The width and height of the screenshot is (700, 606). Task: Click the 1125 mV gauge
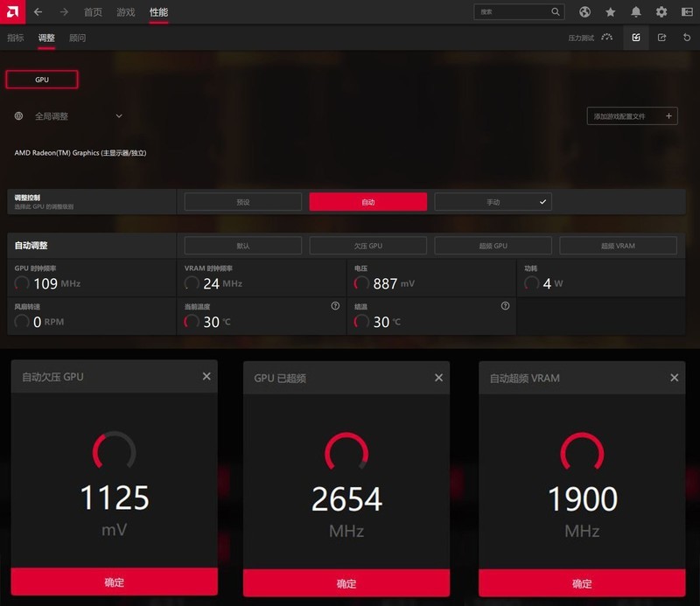click(x=115, y=449)
